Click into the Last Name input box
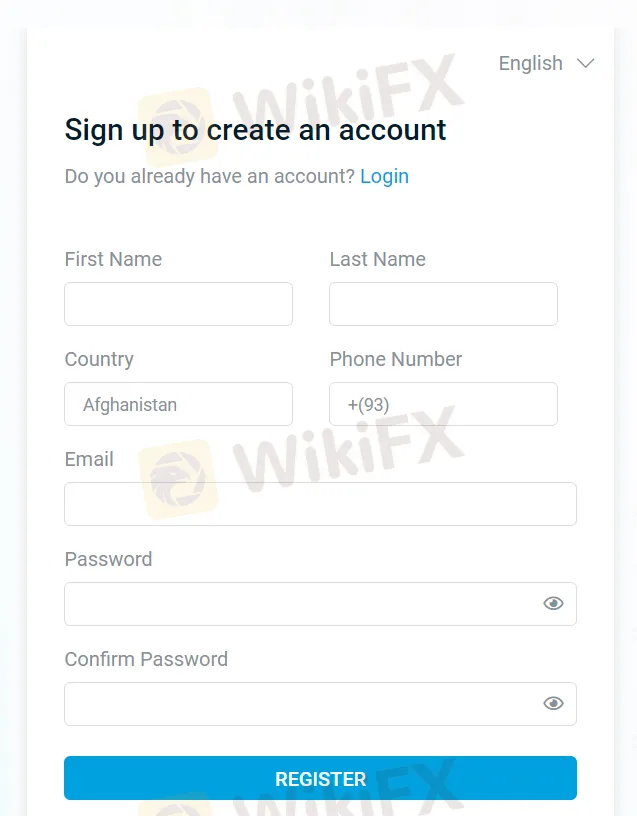Image resolution: width=637 pixels, height=816 pixels. click(443, 304)
